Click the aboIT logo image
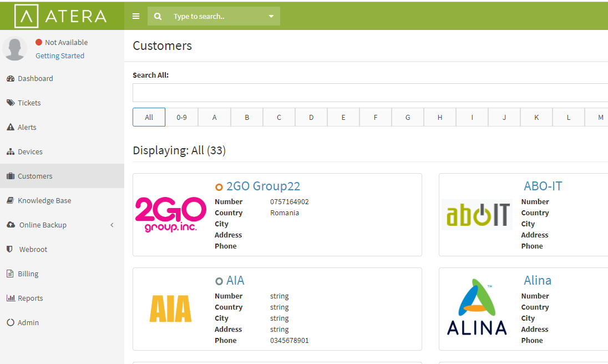 click(x=477, y=214)
